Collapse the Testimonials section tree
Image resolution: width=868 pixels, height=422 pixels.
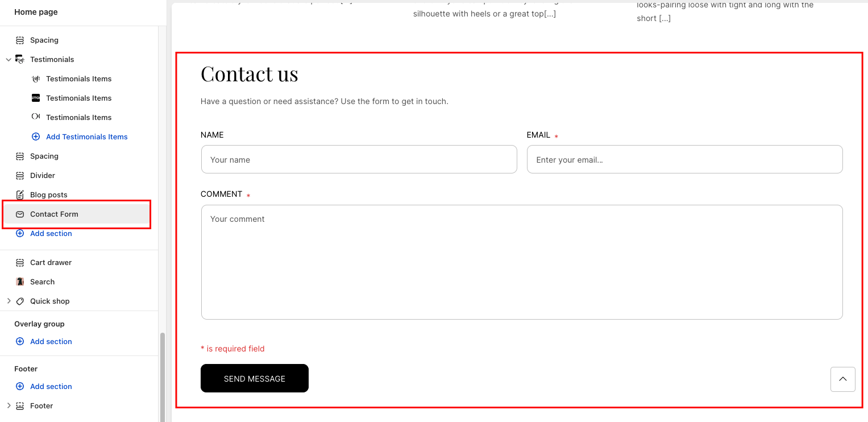[9, 60]
